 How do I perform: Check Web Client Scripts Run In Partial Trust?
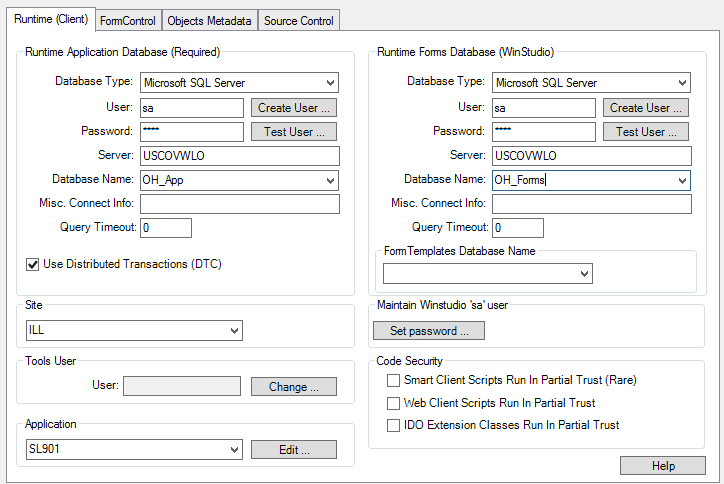click(393, 403)
